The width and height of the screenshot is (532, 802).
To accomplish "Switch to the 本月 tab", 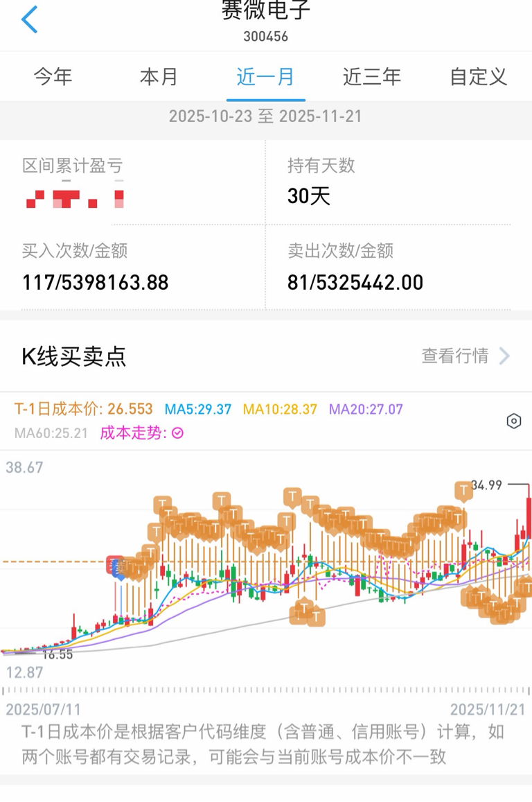I will point(159,77).
